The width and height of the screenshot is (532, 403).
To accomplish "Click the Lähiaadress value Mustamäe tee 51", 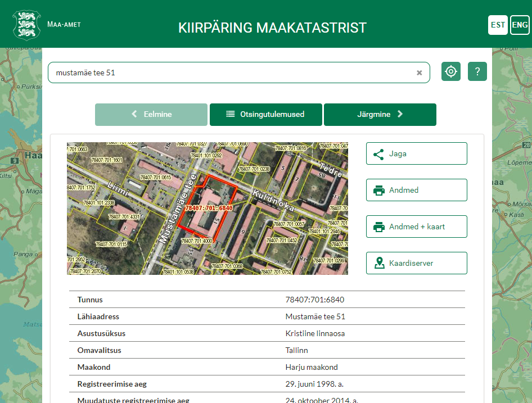I will pos(315,316).
